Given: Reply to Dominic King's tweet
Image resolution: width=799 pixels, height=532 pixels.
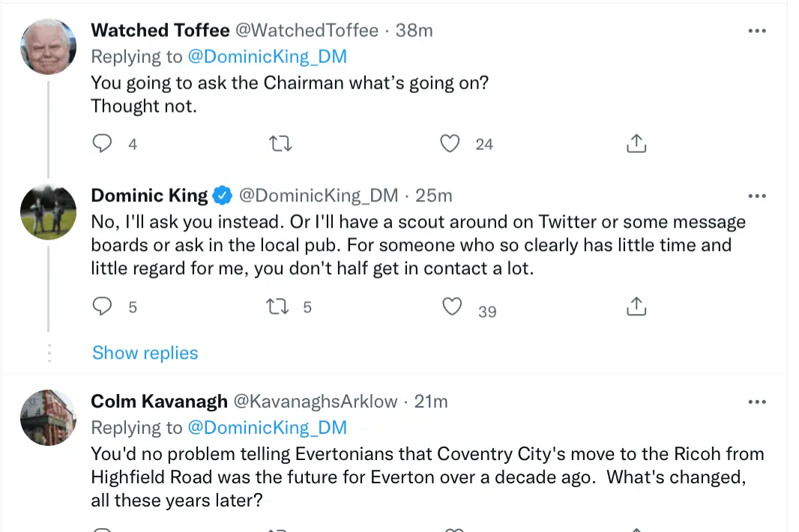Looking at the screenshot, I should point(102,306).
